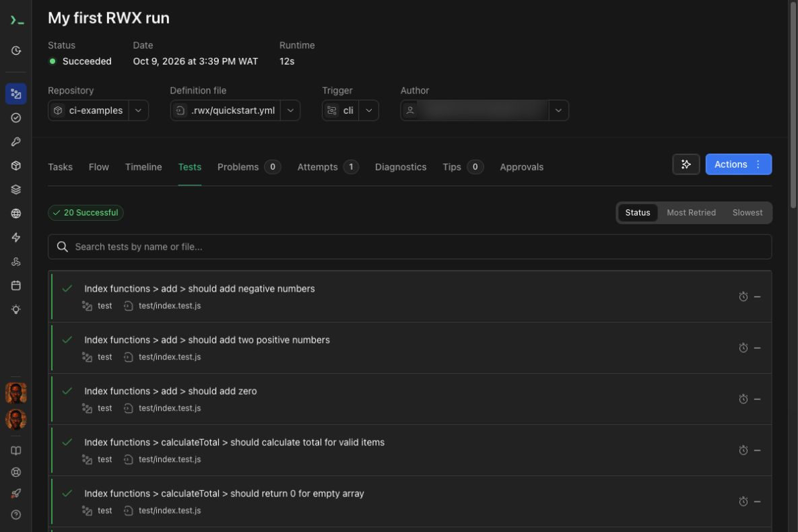Screen dimensions: 798x532
Task: Click timer icon for 'should add zero' row
Action: pyautogui.click(x=743, y=399)
